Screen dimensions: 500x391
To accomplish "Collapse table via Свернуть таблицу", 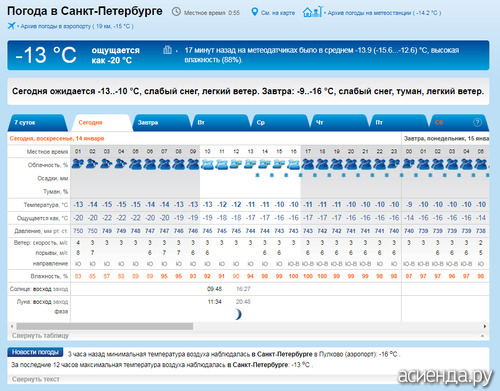I will 40,335.
